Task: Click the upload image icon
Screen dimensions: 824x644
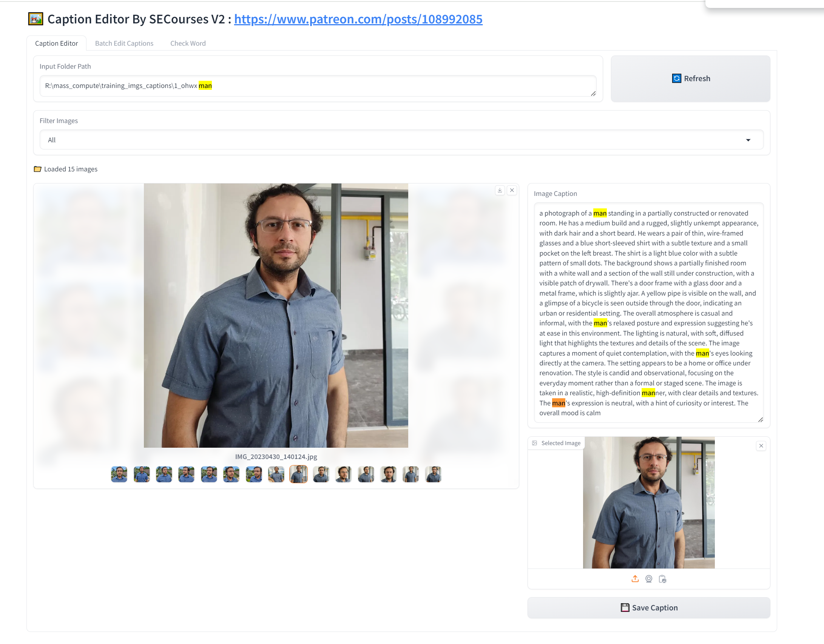Action: click(x=635, y=579)
